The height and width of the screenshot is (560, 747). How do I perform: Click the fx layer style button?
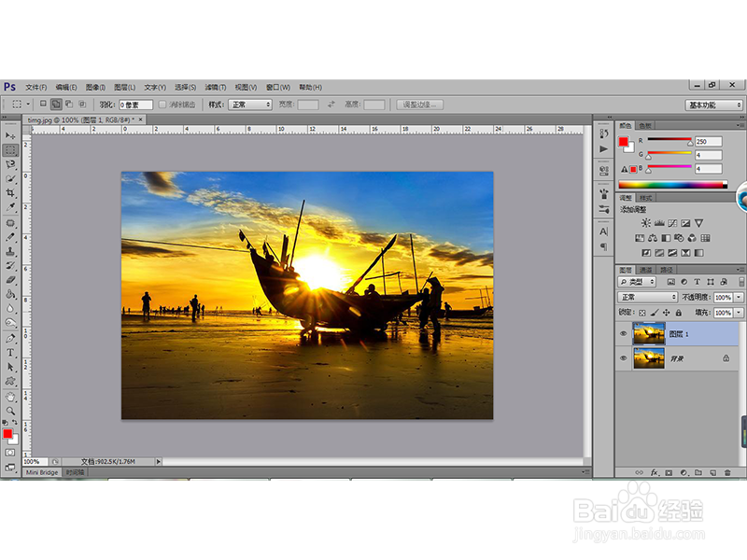tap(655, 472)
